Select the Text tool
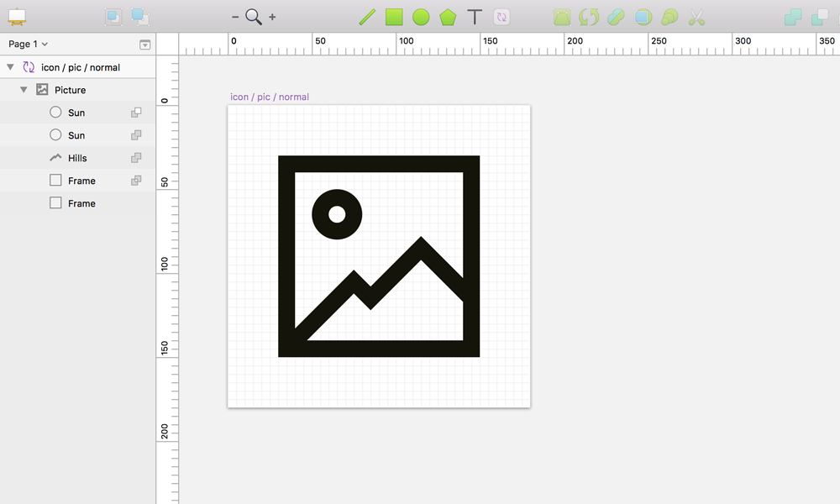The image size is (840, 504). [x=475, y=17]
